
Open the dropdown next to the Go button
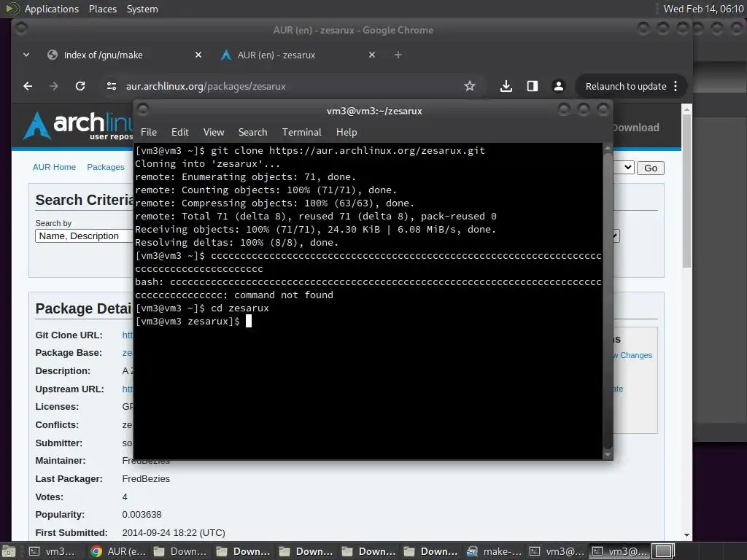coord(624,168)
